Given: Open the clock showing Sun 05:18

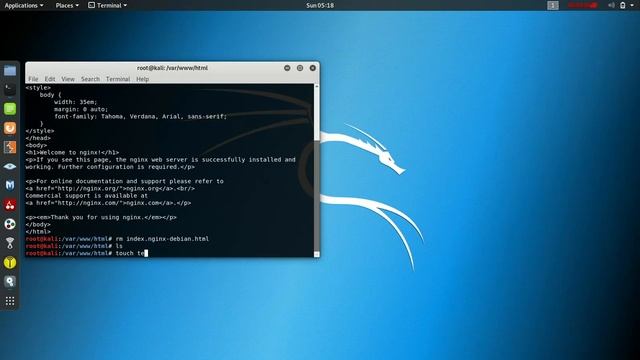Looking at the screenshot, I should [320, 5].
